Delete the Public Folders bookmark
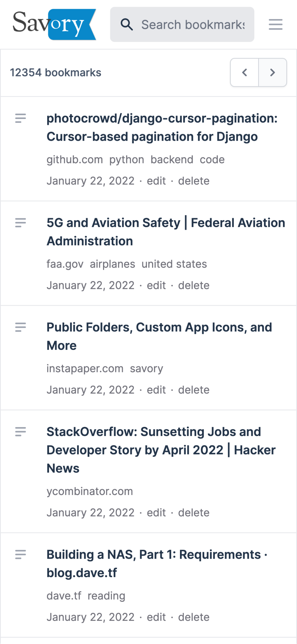Viewport: 297px width, 644px height. click(194, 390)
